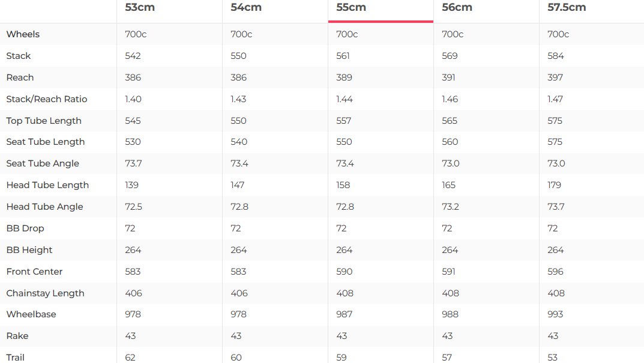
Task: Click the Chainstay Length row label
Action: point(45,293)
